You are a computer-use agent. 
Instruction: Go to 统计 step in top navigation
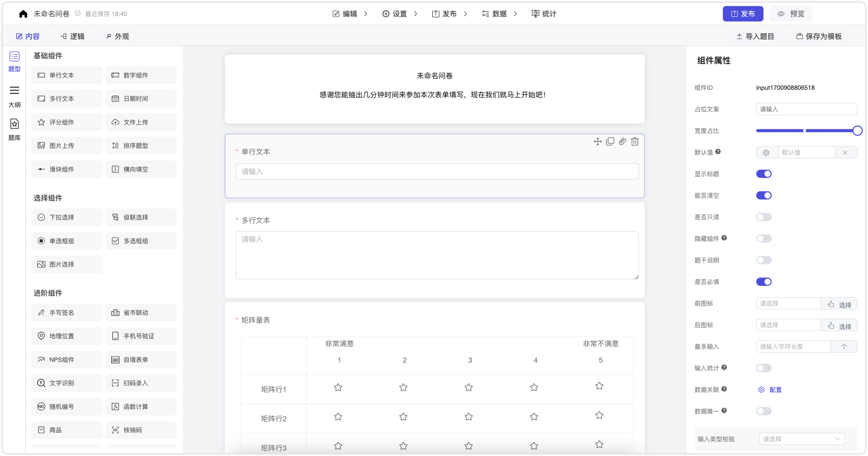point(544,14)
